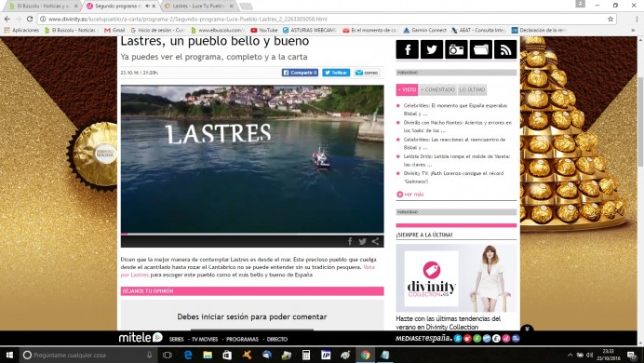
Task: Open Action Center notifications
Action: point(632,356)
